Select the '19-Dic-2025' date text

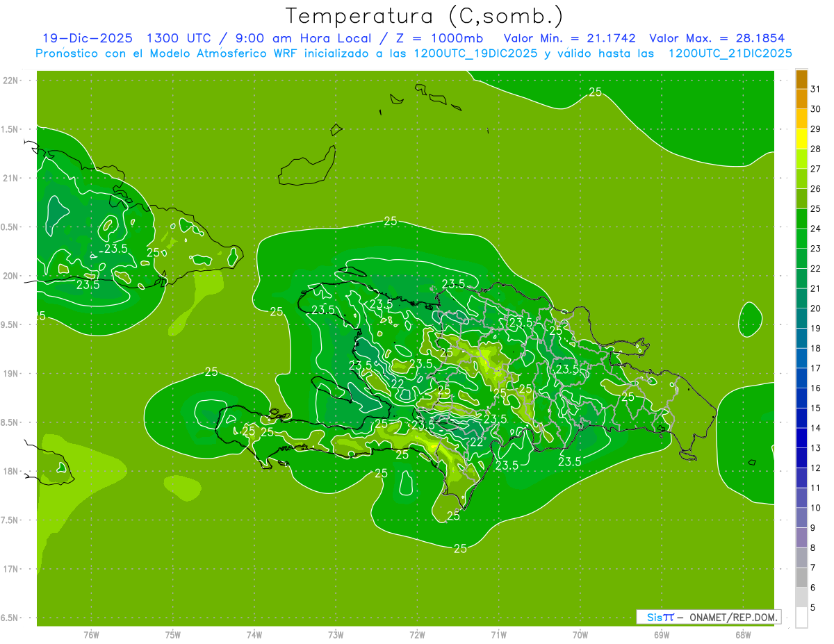point(87,38)
